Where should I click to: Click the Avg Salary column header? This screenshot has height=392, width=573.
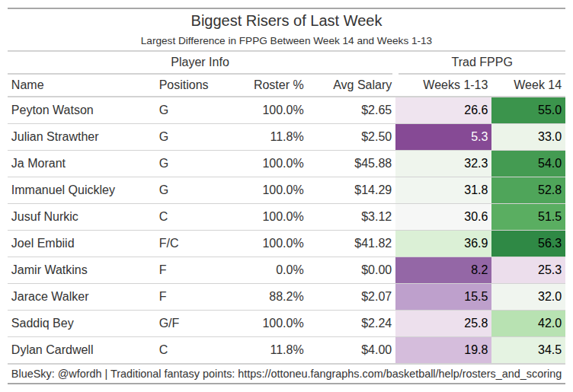tap(363, 84)
